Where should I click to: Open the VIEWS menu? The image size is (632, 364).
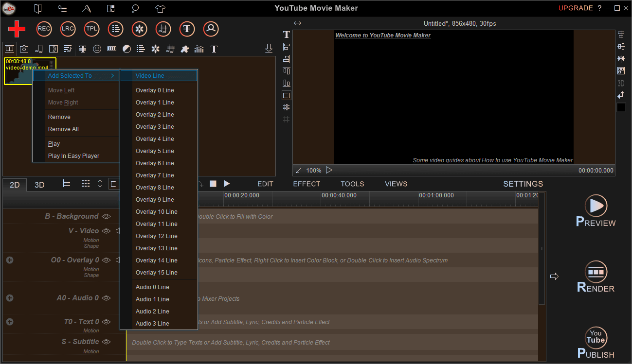point(396,184)
